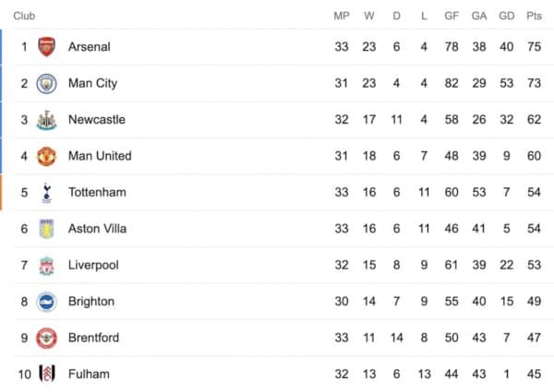This screenshot has width=554, height=392.
Task: Click the Man United club crest
Action: pos(47,156)
